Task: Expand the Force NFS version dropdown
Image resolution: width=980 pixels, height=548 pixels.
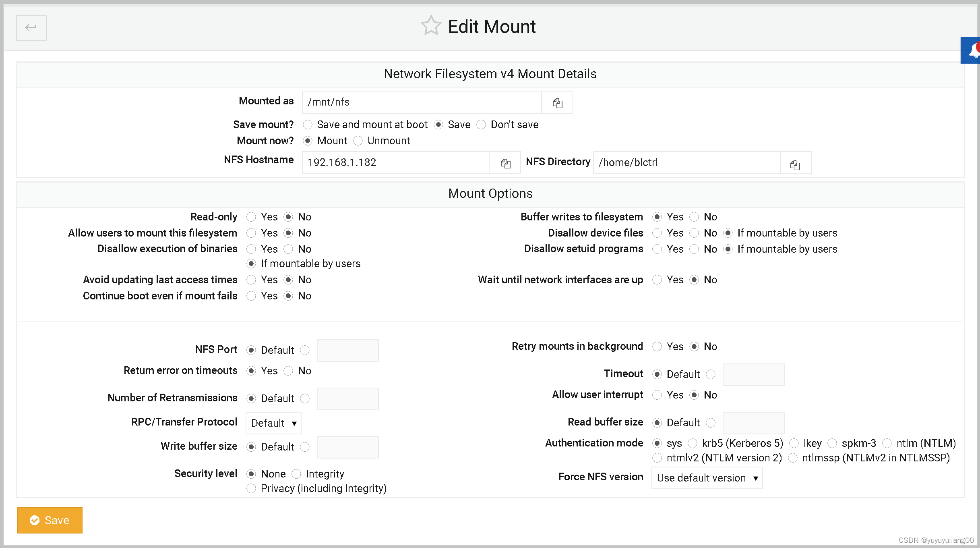Action: 707,478
